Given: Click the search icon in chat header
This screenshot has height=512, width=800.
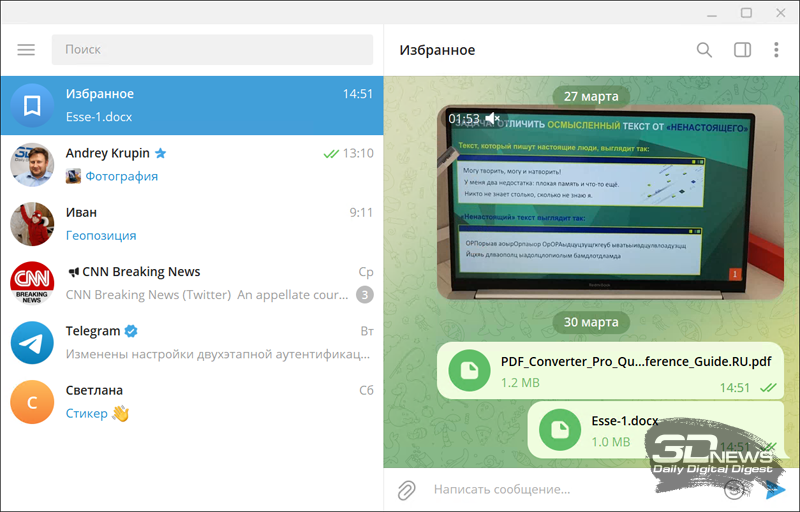Looking at the screenshot, I should [704, 50].
